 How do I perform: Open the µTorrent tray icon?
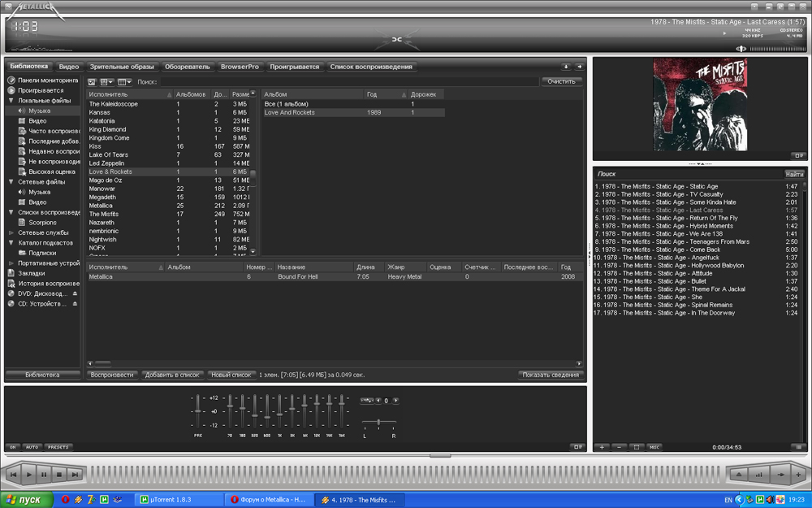point(761,499)
